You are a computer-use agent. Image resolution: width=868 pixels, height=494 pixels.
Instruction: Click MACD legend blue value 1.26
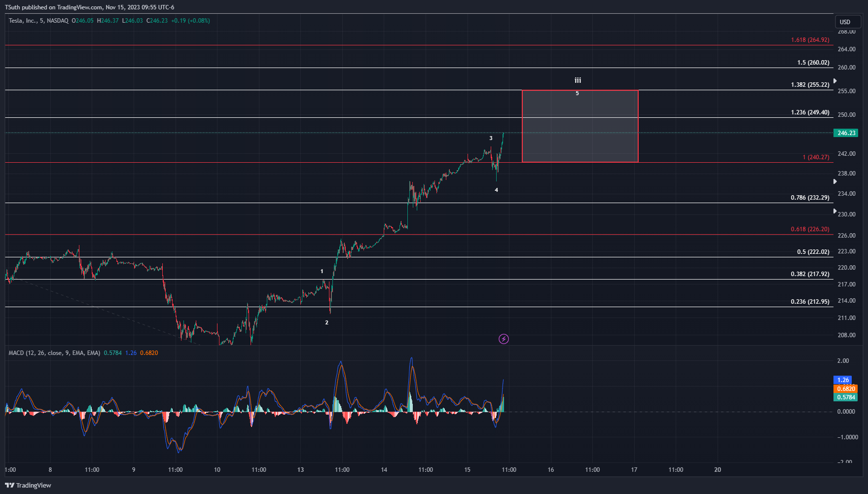[131, 353]
